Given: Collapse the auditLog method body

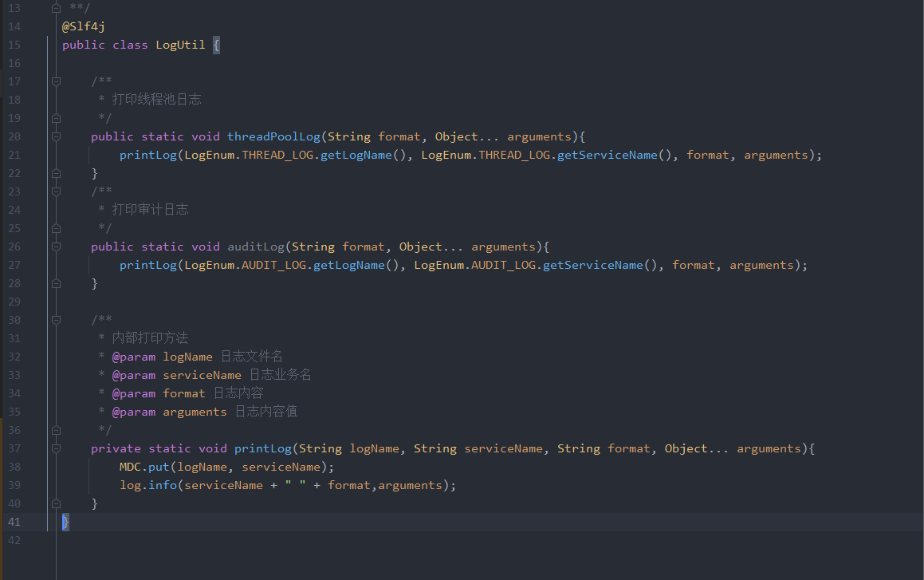Looking at the screenshot, I should 56,246.
